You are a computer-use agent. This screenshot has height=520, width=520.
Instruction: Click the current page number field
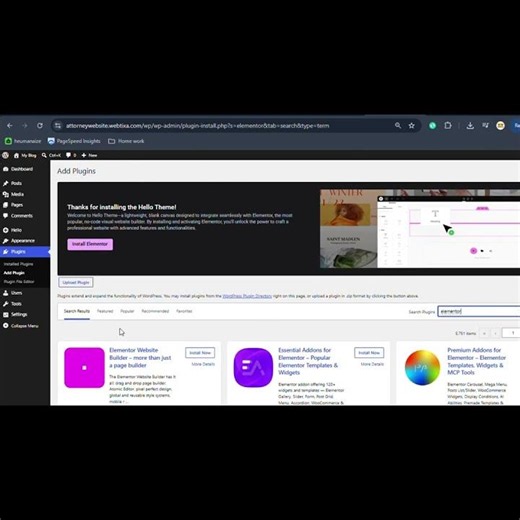click(511, 333)
